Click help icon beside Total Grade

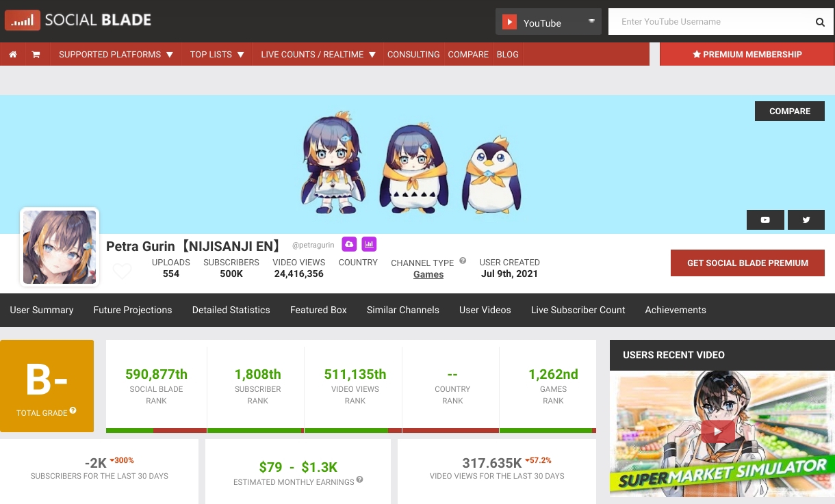pos(73,411)
